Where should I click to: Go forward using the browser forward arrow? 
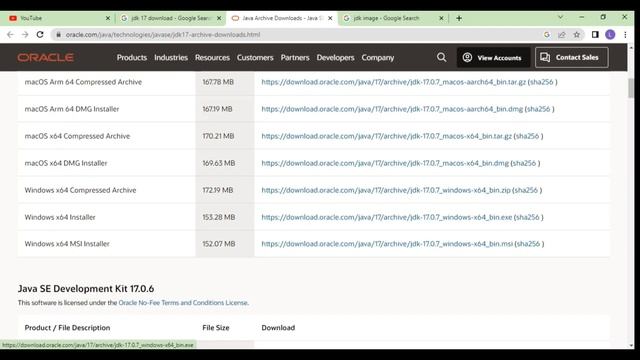25,35
